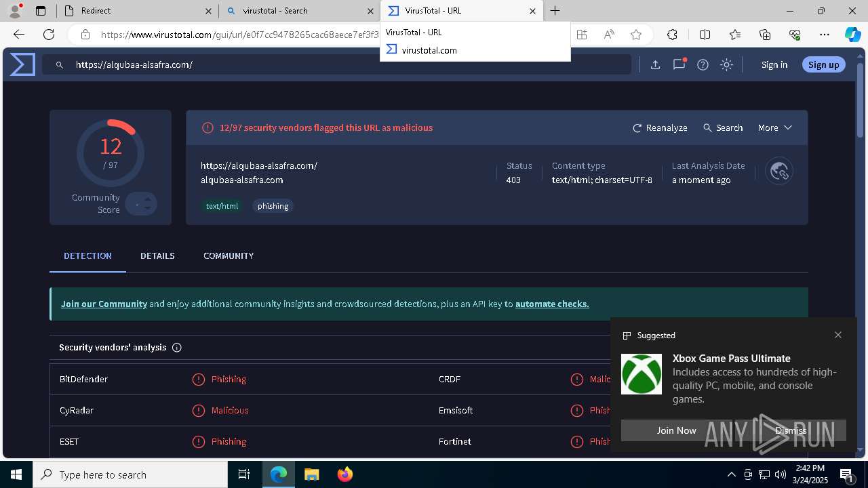The width and height of the screenshot is (868, 488).
Task: Click the malicious flag warning icon
Action: click(x=208, y=127)
